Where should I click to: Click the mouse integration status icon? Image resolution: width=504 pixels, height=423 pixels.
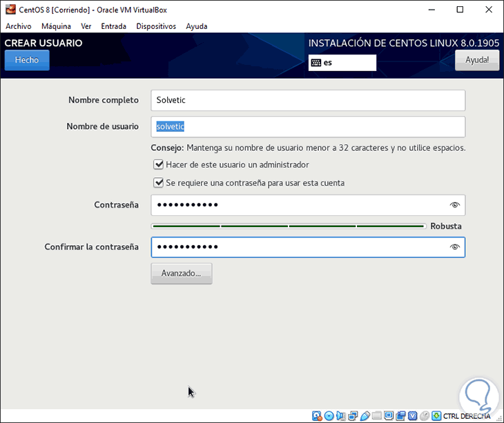click(x=425, y=416)
